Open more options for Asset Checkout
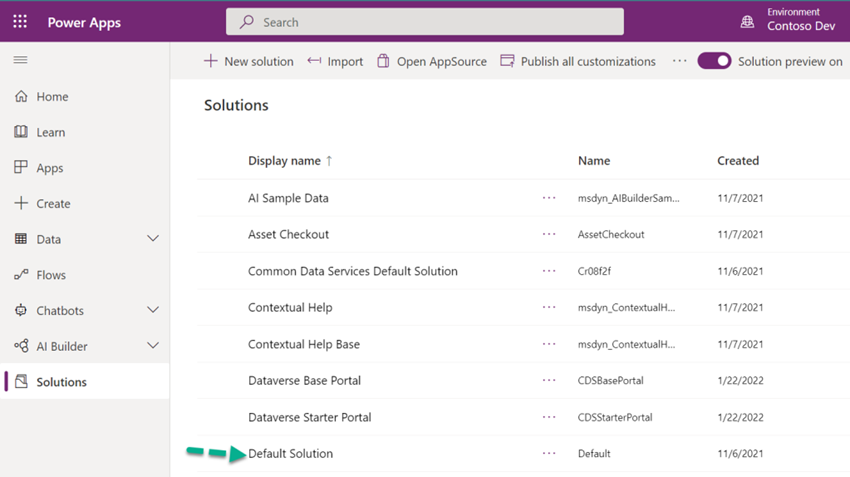 pyautogui.click(x=549, y=234)
